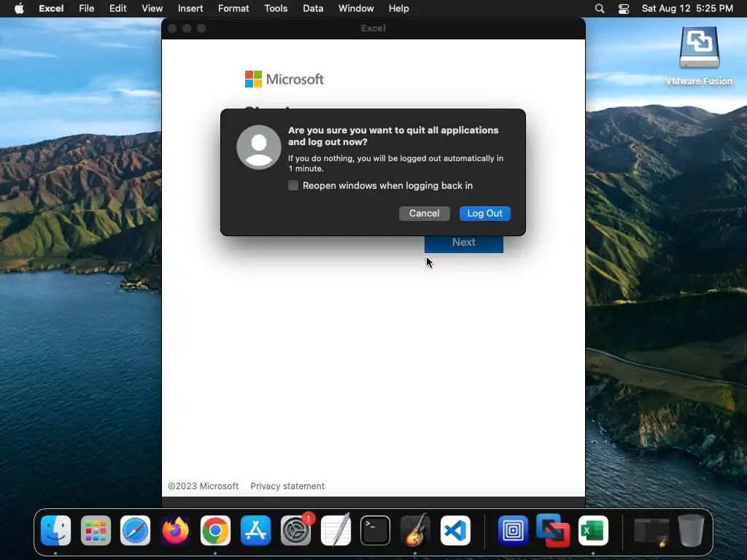The height and width of the screenshot is (560, 747).
Task: Open Launchpad in the Dock
Action: 96,531
